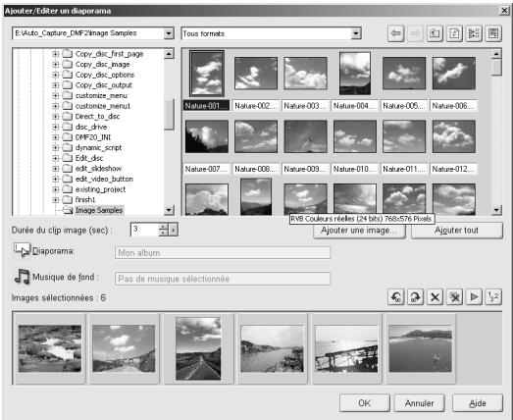Click the select-all thumbnails icon
The width and height of the screenshot is (513, 420).
(474, 33)
